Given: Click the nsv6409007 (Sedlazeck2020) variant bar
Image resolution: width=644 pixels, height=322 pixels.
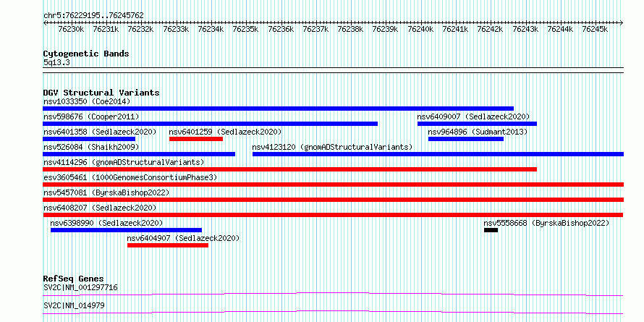Looking at the screenshot, I should 477,124.
